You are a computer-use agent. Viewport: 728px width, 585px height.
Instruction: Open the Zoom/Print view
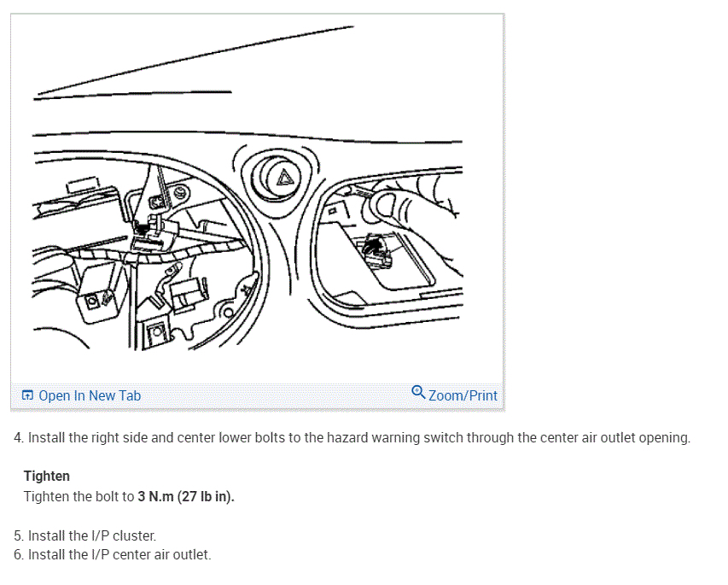click(x=454, y=395)
